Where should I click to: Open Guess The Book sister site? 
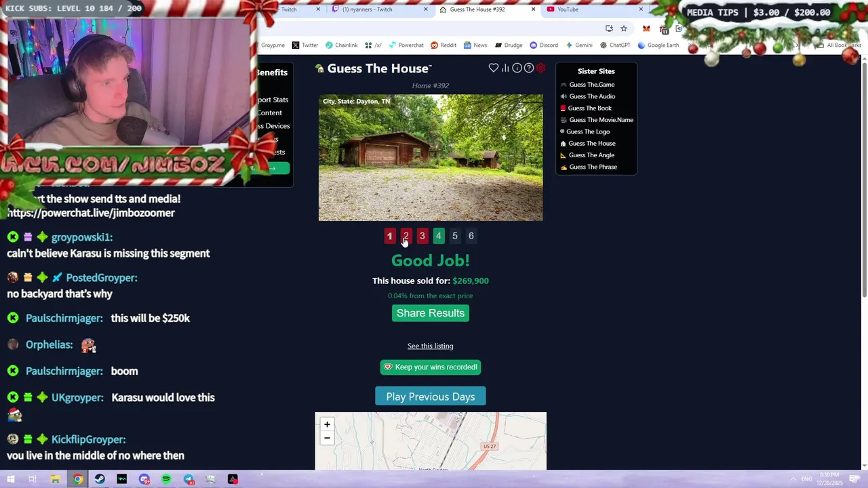(x=589, y=108)
